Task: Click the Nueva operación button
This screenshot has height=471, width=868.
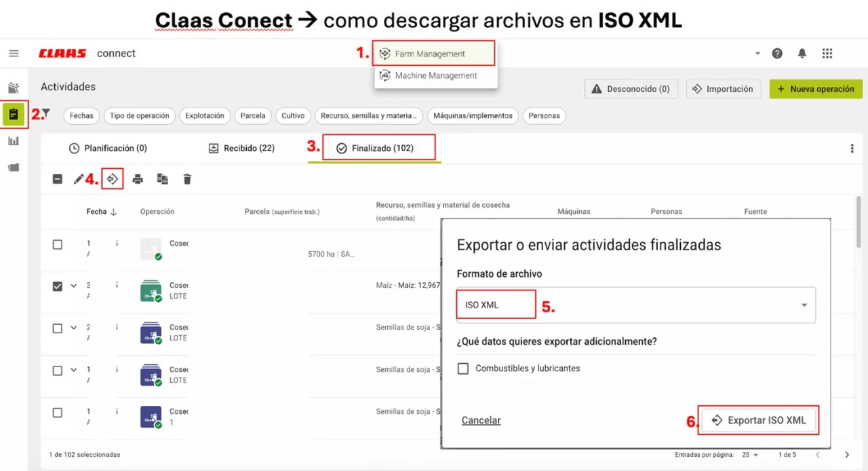Action: pos(816,89)
